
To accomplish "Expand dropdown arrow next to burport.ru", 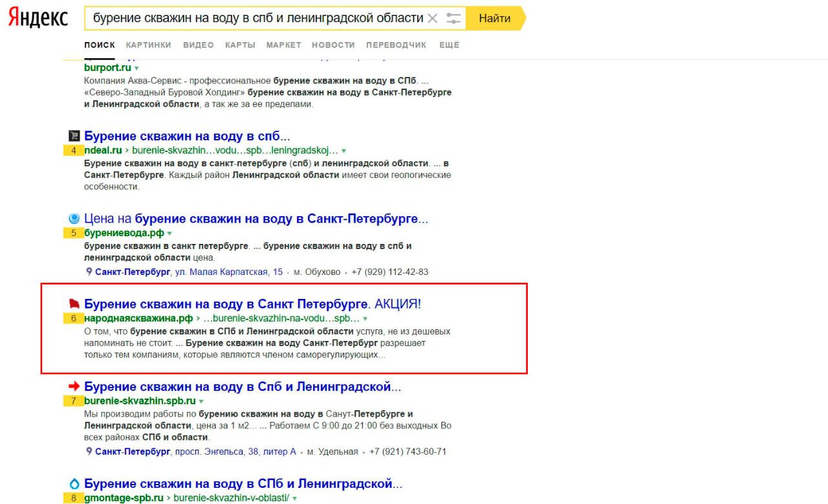I will pos(136,68).
